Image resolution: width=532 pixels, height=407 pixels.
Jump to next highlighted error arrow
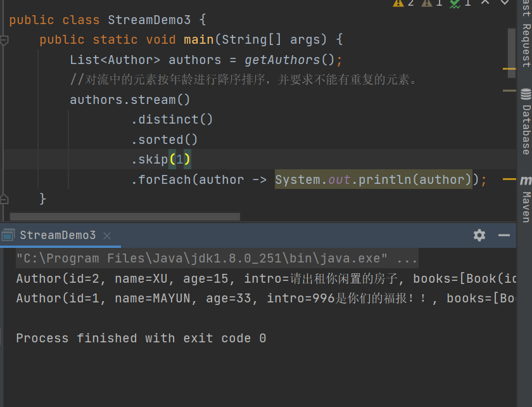[505, 3]
